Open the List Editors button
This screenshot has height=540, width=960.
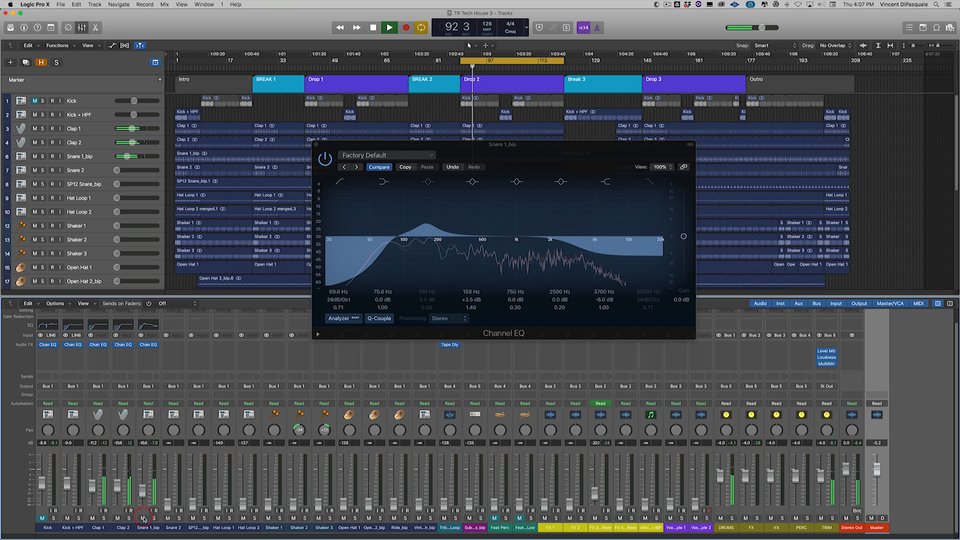pos(909,28)
